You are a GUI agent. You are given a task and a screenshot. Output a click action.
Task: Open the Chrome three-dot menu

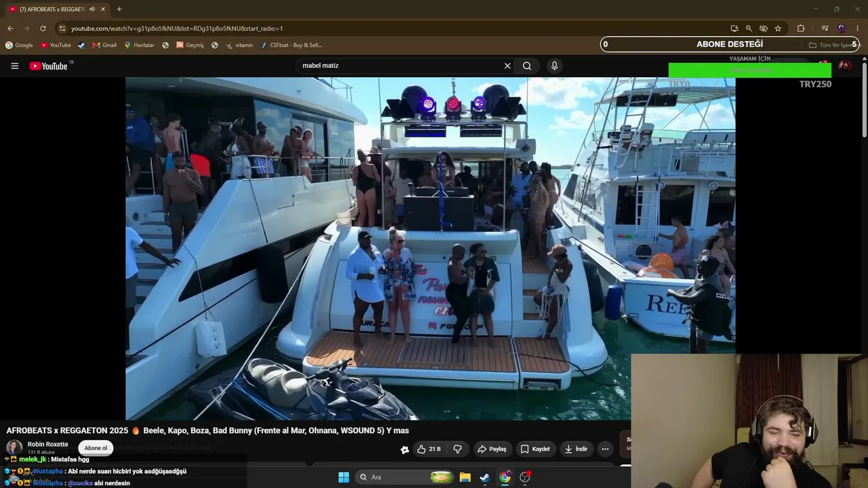858,28
